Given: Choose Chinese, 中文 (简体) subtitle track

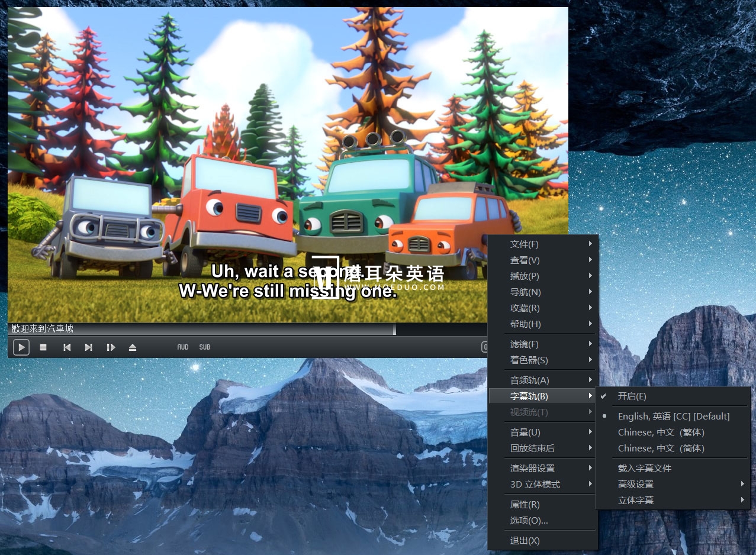Looking at the screenshot, I should pos(661,448).
